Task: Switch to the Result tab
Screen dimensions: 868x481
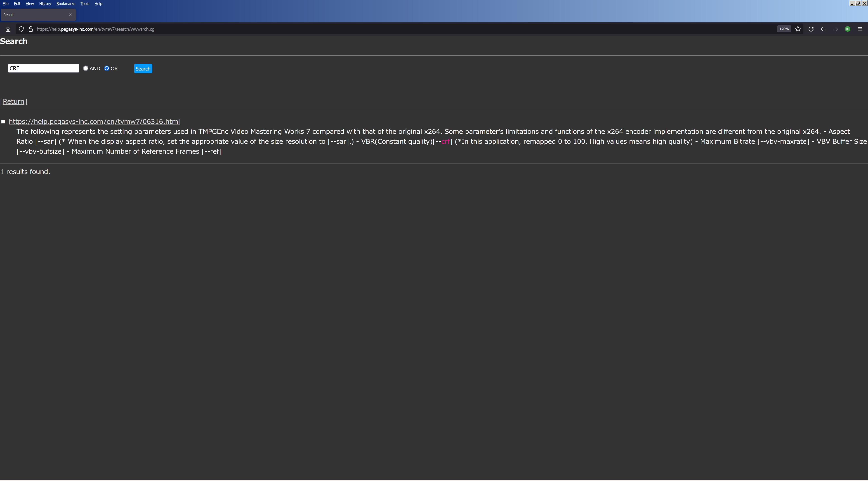Action: 34,15
